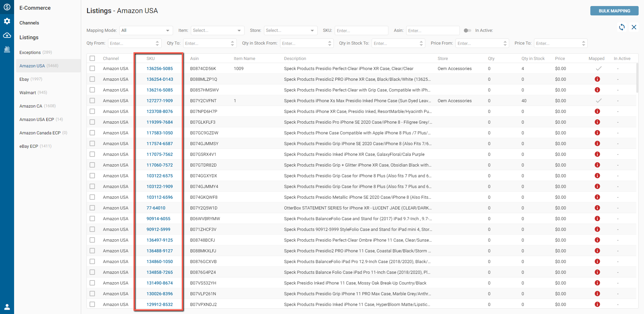Screen dimensions: 644x314
Task: Click unmapped warning icon for SKU 90914-6055
Action: [x=597, y=218]
